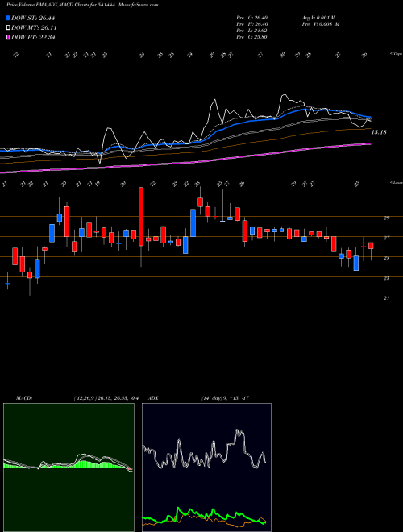Viewport: 403px width, 532px height.
Task: Click the 'MACD:' panel heading
Action: 23,398
